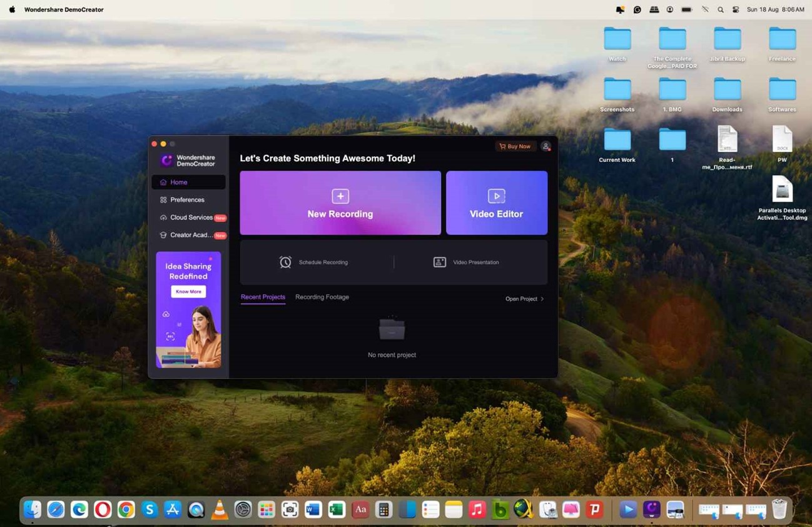Switch to the Recent Projects tab

click(x=263, y=297)
